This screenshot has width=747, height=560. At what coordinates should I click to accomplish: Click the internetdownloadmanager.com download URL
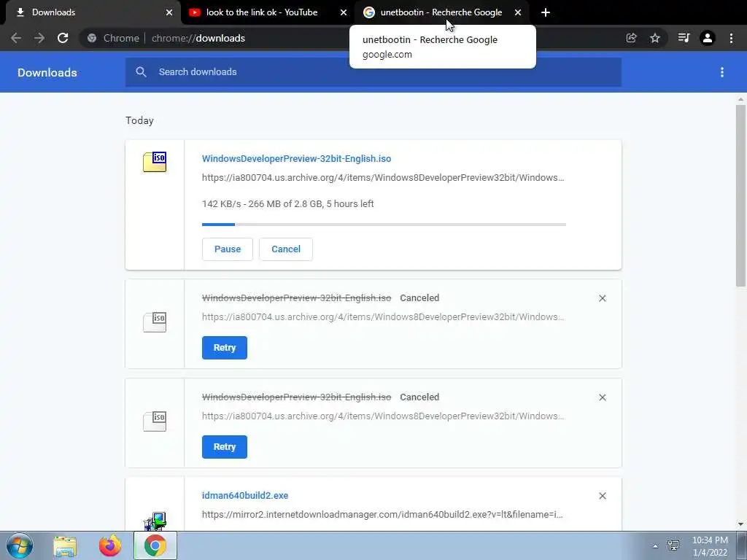click(382, 514)
